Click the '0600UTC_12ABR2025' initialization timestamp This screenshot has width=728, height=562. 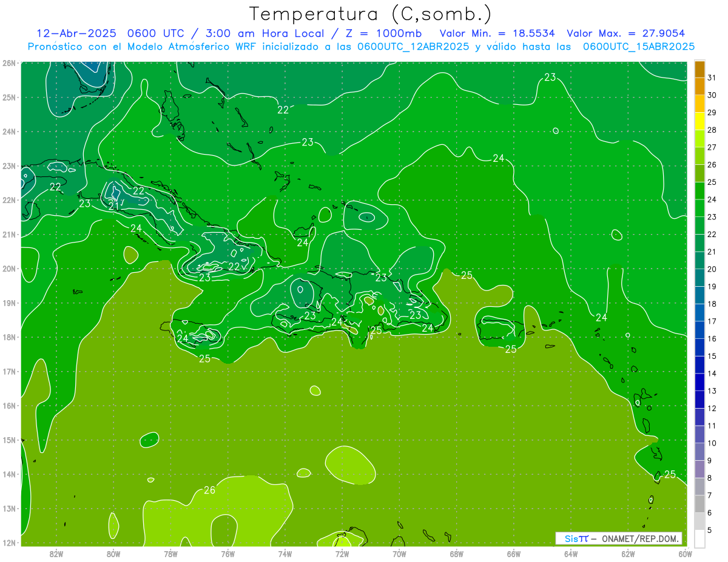click(x=413, y=47)
